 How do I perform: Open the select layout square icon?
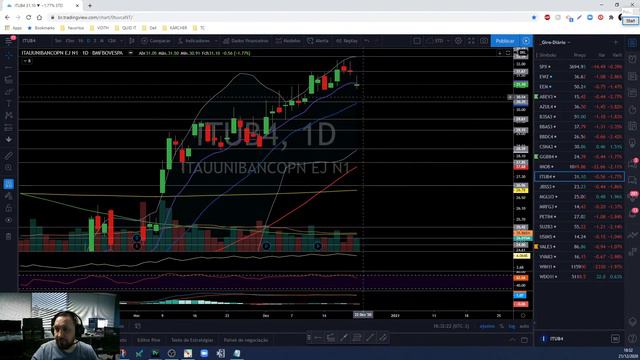click(417, 41)
